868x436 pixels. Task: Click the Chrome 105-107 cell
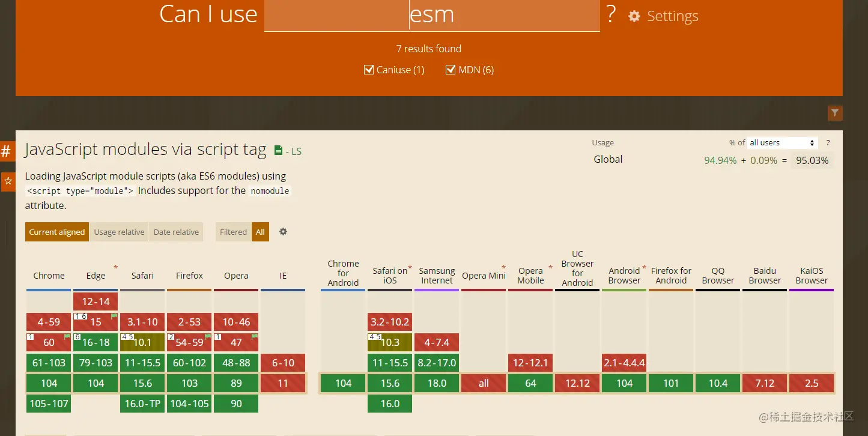pyautogui.click(x=49, y=404)
